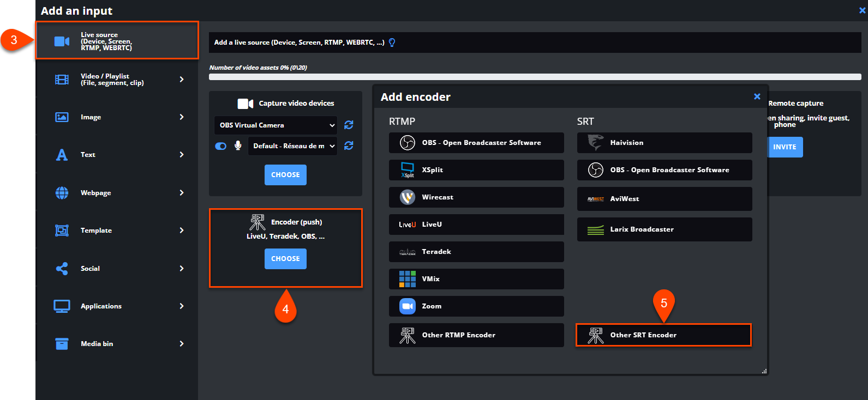Select the Live source menu label
The image size is (868, 400).
(106, 41)
